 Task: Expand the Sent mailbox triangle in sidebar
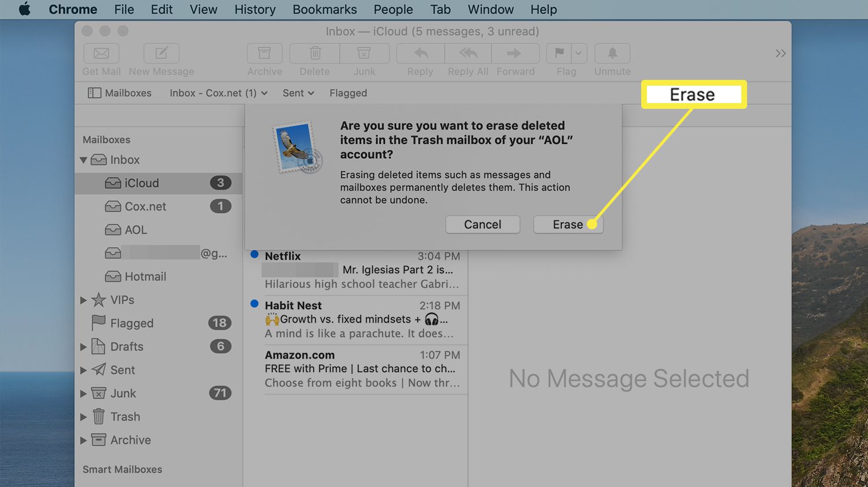click(83, 370)
